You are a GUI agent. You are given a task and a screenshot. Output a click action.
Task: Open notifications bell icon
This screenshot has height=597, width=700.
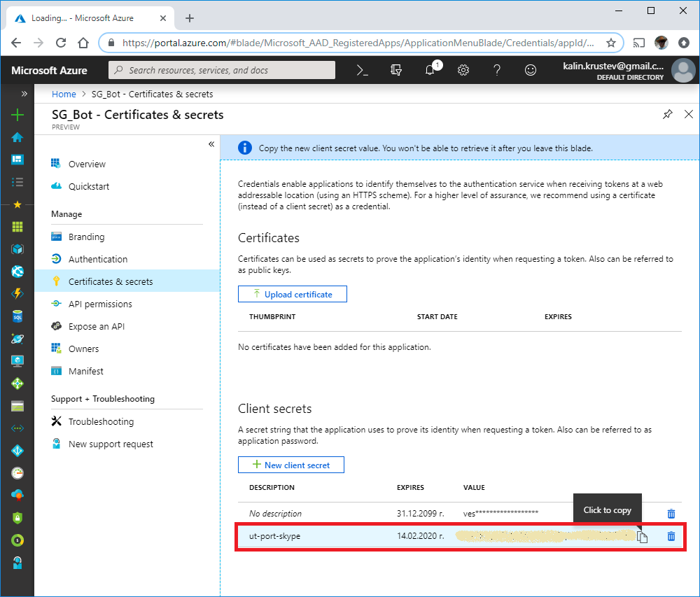coord(430,69)
